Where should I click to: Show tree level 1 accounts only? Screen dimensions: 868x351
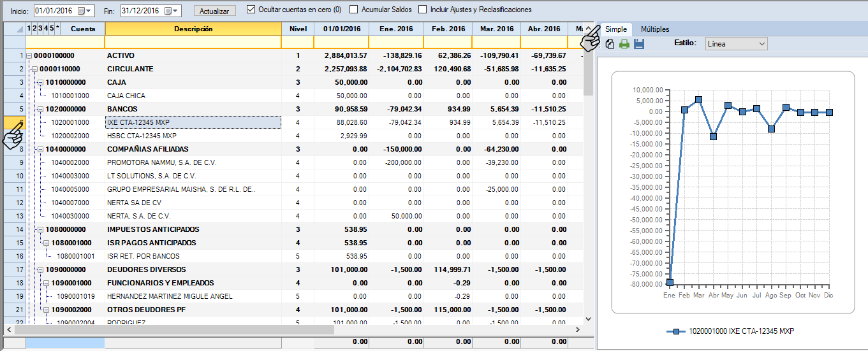point(29,29)
